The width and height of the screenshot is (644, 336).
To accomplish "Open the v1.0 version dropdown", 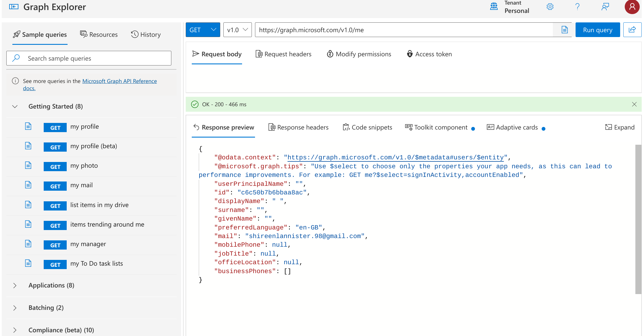I will point(237,30).
